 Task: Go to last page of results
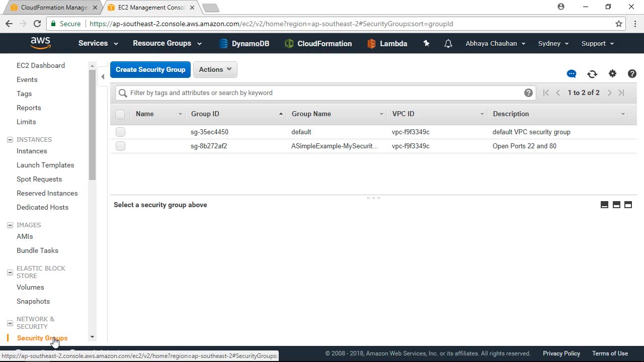pos(621,93)
